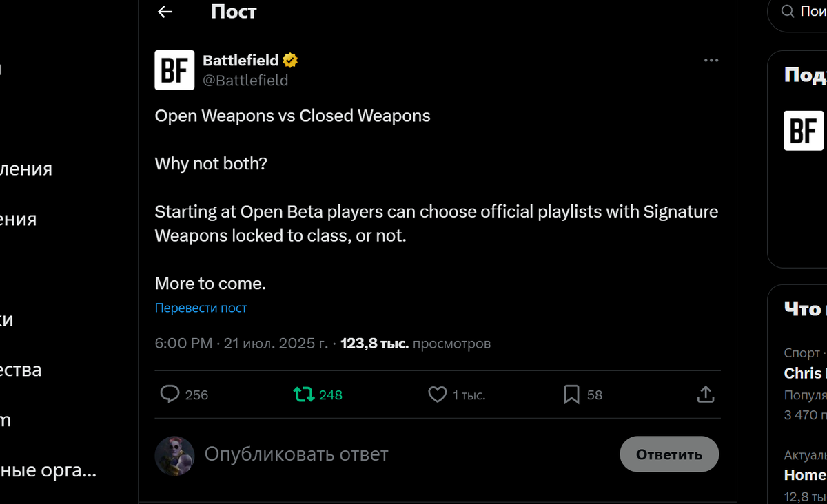Select Закладки in the left sidebar
The width and height of the screenshot is (827, 504).
[7, 319]
